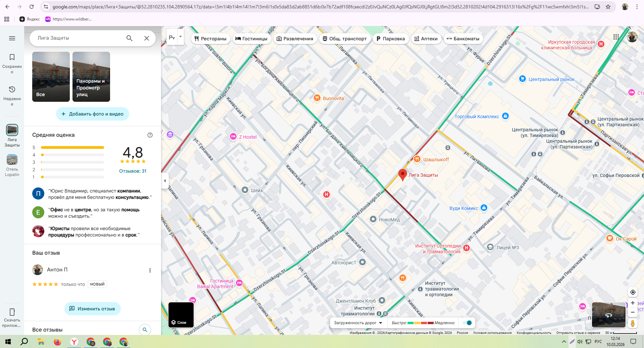Open the taskbar volume control
This screenshot has width=644, height=348.
(x=580, y=342)
